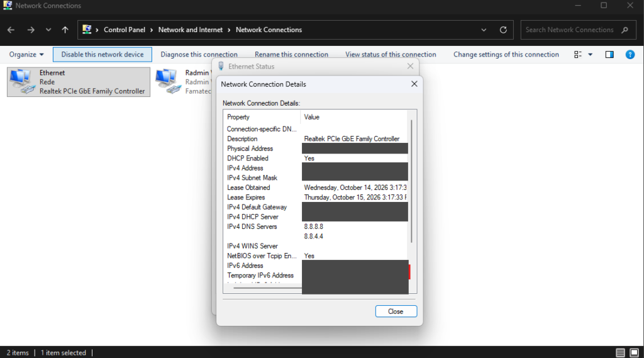Click the details list horizontal scrollbar
The image size is (644, 358).
[x=268, y=288]
